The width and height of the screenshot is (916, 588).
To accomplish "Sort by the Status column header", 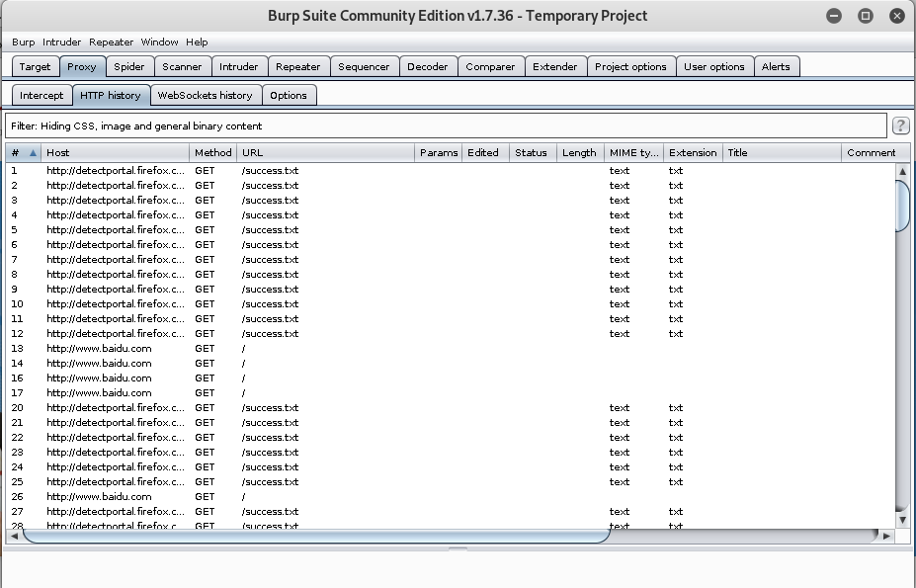I will pyautogui.click(x=533, y=152).
